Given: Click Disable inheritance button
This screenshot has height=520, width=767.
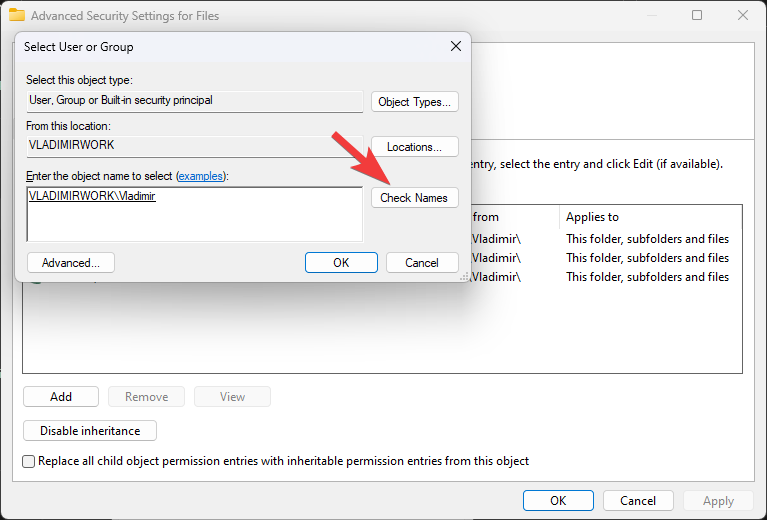Looking at the screenshot, I should tap(90, 431).
